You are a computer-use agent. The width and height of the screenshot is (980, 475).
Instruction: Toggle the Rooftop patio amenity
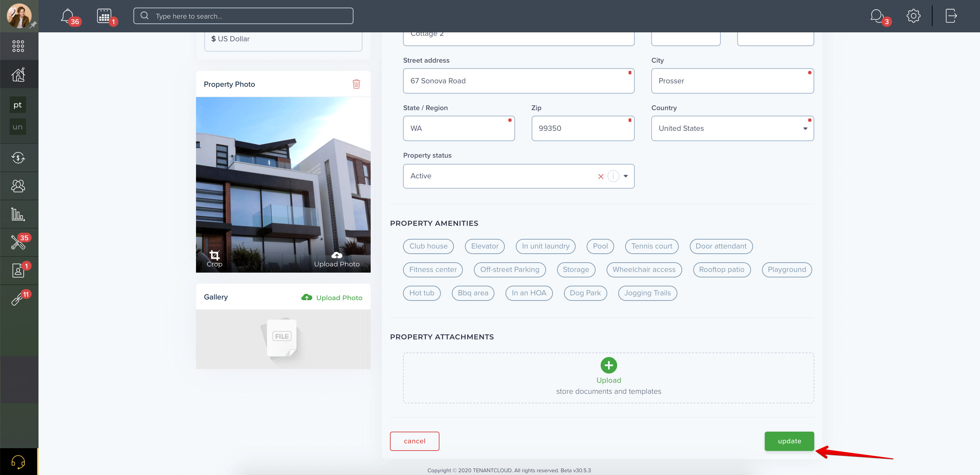(722, 270)
